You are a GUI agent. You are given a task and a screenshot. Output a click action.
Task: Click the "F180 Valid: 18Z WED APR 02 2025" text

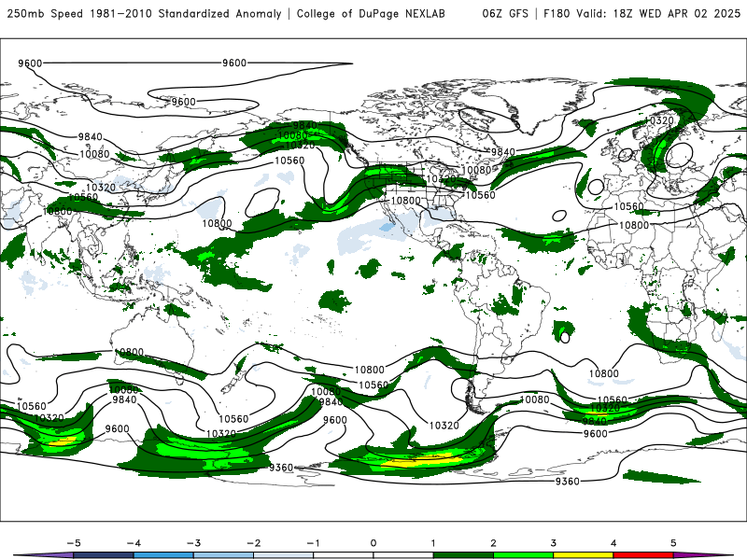tap(641, 13)
